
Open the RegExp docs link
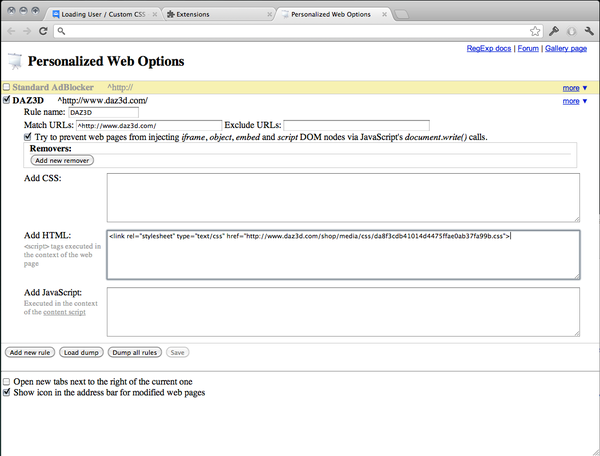point(489,48)
